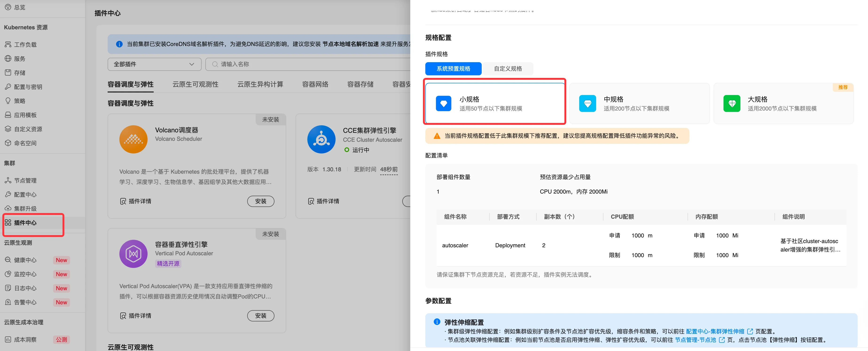This screenshot has height=351, width=868.
Task: Open 节点管理 in the sidebar
Action: 25,180
